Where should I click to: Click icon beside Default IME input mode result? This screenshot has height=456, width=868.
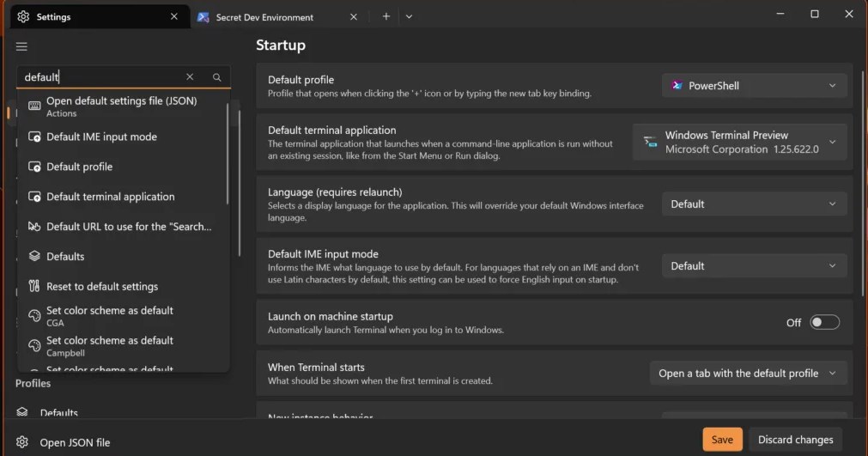[34, 137]
